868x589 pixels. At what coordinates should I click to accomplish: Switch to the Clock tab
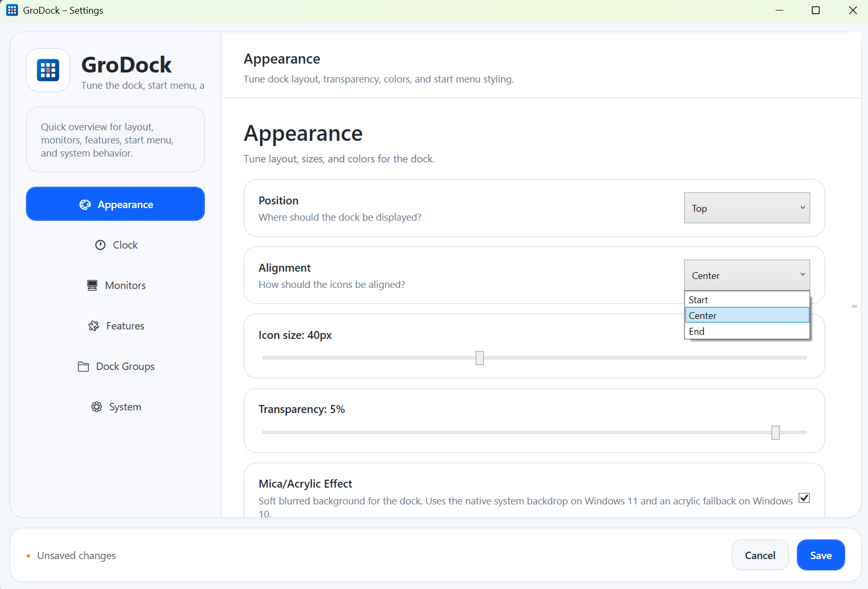pos(116,245)
